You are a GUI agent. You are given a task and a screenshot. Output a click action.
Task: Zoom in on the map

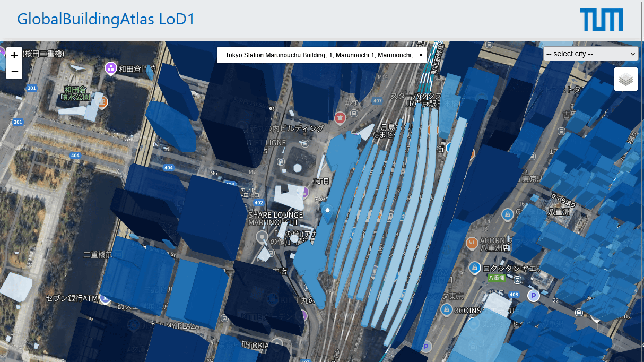(14, 55)
